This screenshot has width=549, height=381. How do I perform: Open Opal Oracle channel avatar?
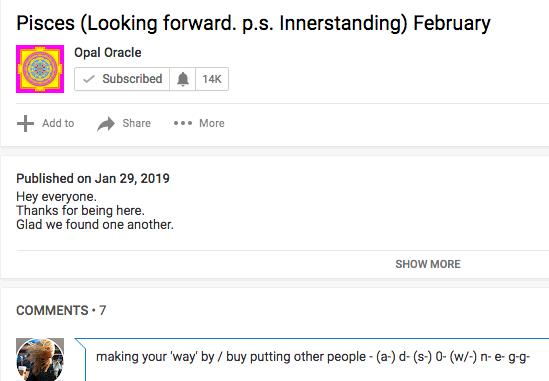click(40, 69)
